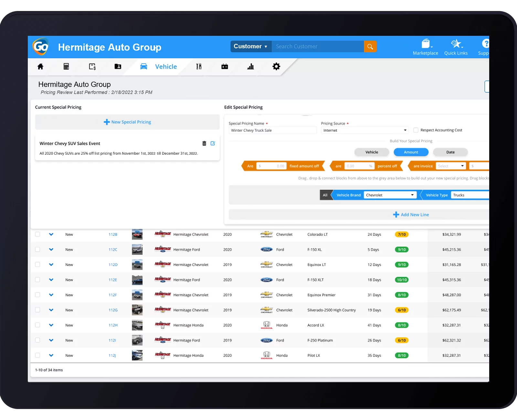This screenshot has width=517, height=420.
Task: Open the calculator icon in navigation bar
Action: click(x=66, y=67)
